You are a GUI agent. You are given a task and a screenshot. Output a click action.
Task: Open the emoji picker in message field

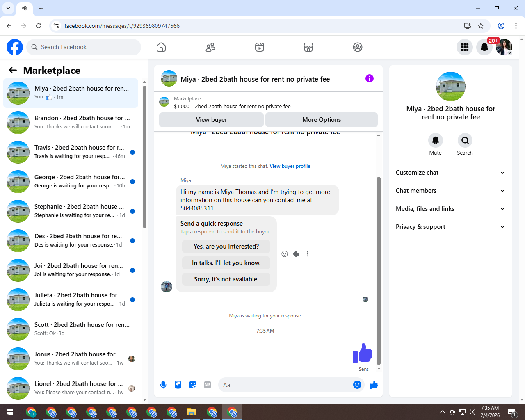pyautogui.click(x=357, y=385)
